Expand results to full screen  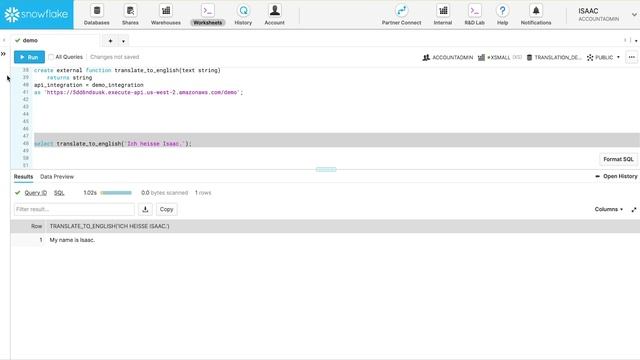tap(633, 209)
